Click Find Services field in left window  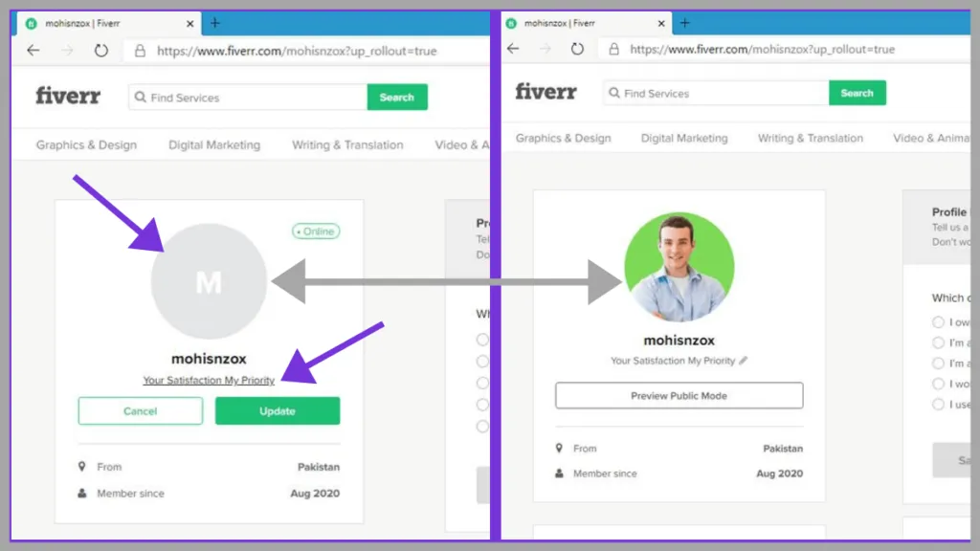[x=248, y=97]
